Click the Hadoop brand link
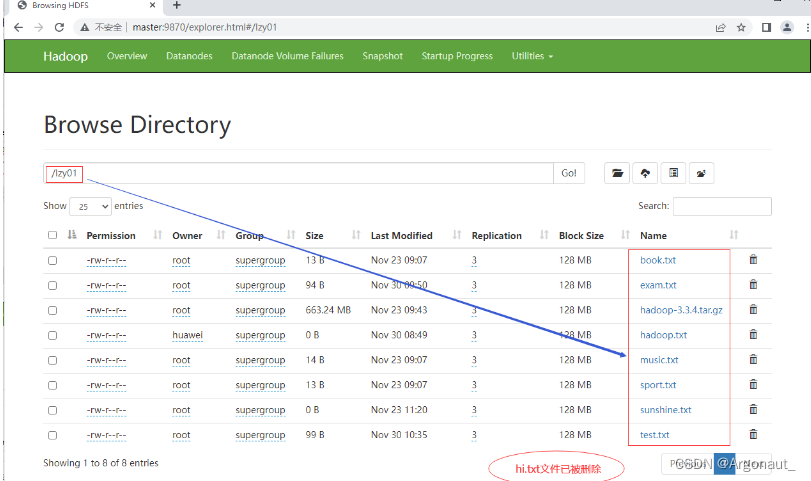The image size is (811, 481). [65, 56]
